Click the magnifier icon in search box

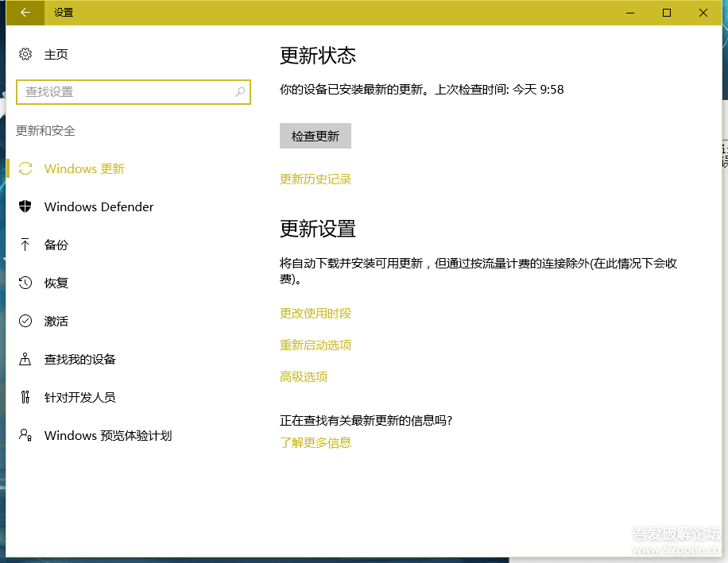click(x=239, y=92)
